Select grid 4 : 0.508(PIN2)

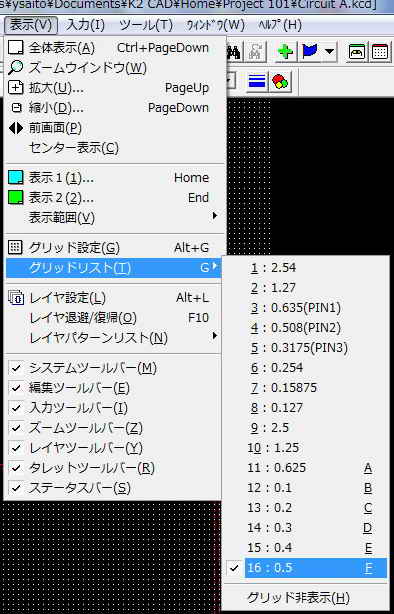click(306, 328)
